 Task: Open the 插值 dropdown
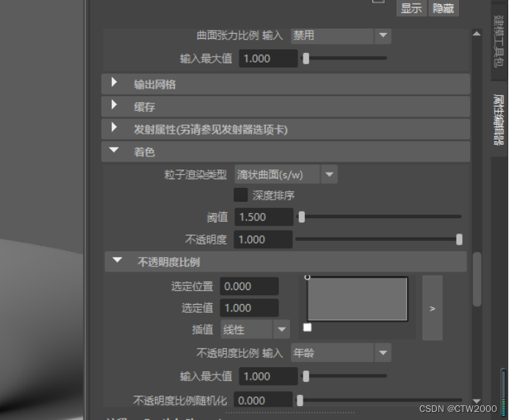(x=255, y=330)
